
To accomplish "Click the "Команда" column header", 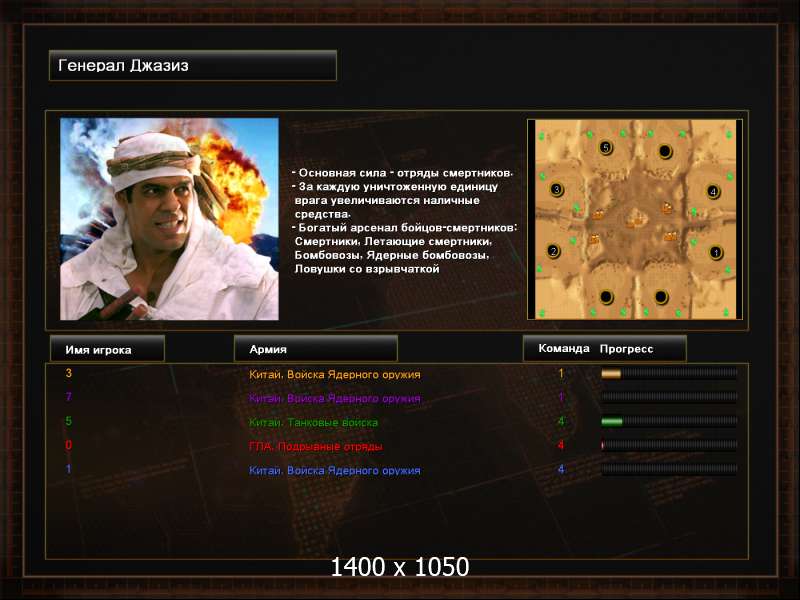I will [564, 348].
